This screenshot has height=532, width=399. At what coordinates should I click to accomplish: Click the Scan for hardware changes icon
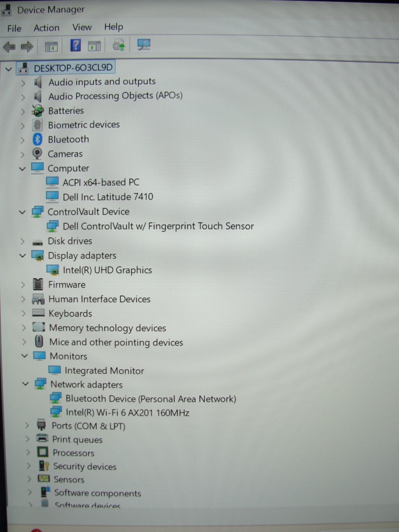(x=144, y=45)
